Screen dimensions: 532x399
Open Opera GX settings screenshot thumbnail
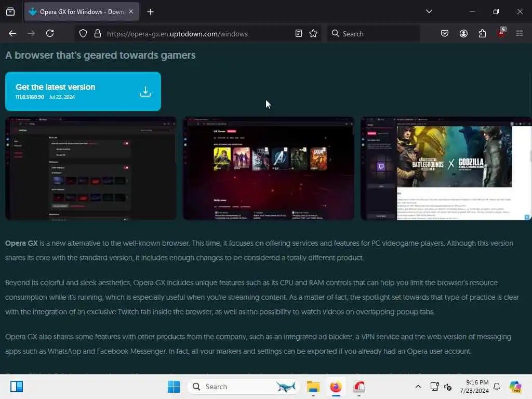(x=90, y=169)
